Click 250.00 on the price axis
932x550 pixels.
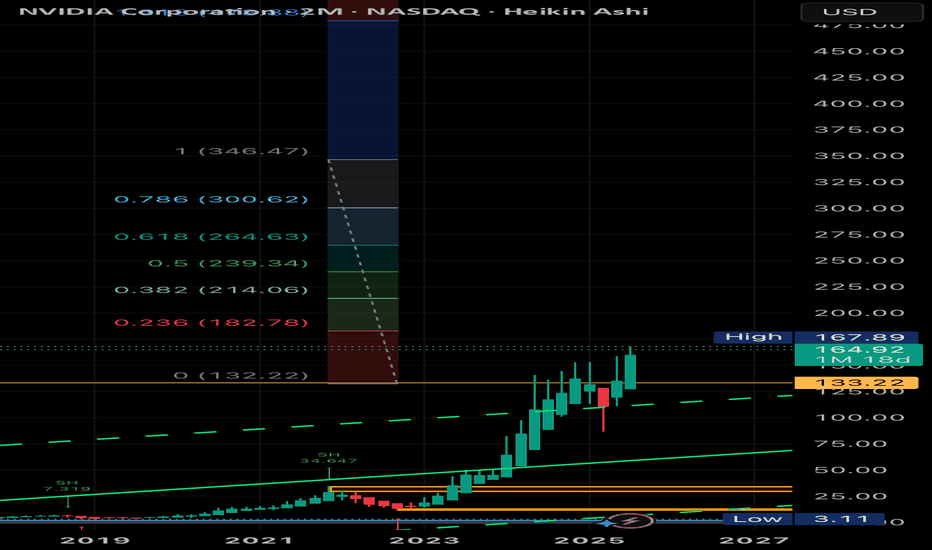[859, 260]
